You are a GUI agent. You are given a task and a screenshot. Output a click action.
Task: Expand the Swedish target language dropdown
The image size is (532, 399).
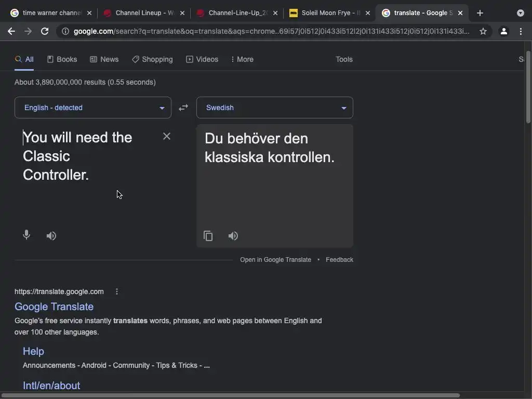coord(275,108)
